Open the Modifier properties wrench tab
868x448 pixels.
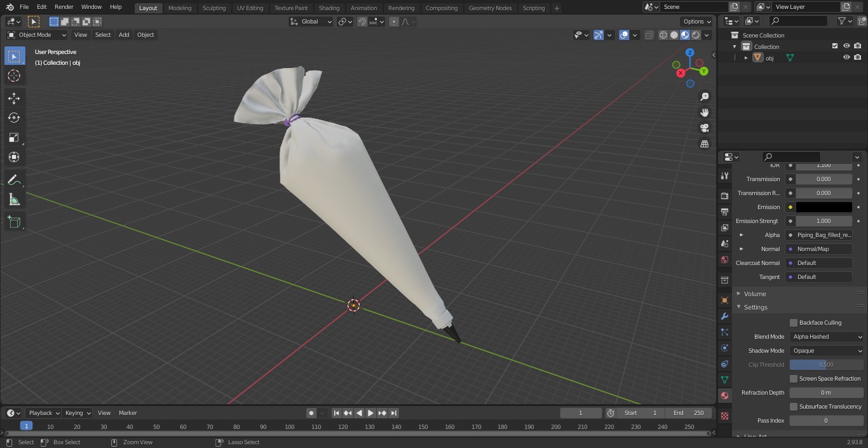724,316
